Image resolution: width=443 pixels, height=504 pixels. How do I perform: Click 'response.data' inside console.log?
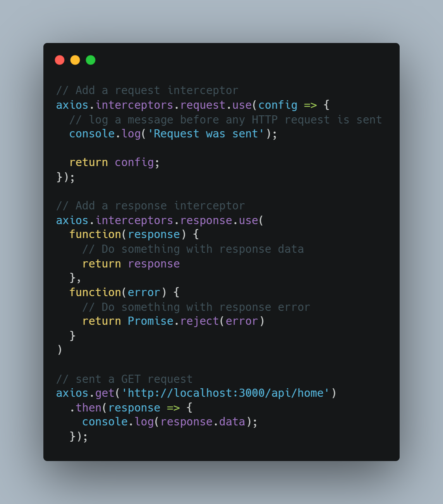(x=203, y=422)
